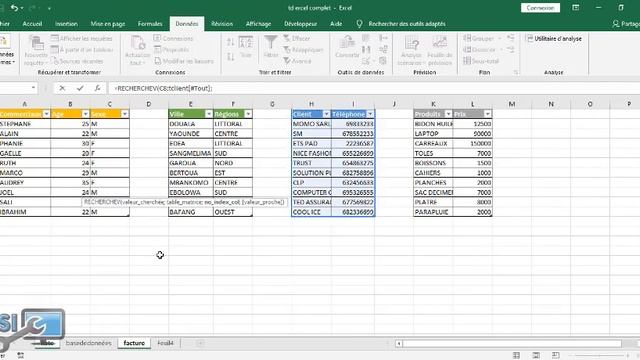Select the COOL ICE client cell

pos(311,212)
